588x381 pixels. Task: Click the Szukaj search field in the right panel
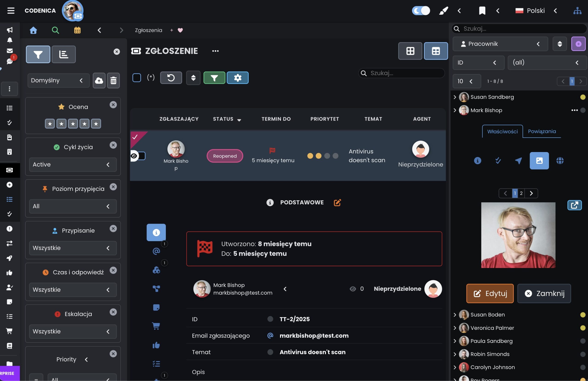coord(519,28)
